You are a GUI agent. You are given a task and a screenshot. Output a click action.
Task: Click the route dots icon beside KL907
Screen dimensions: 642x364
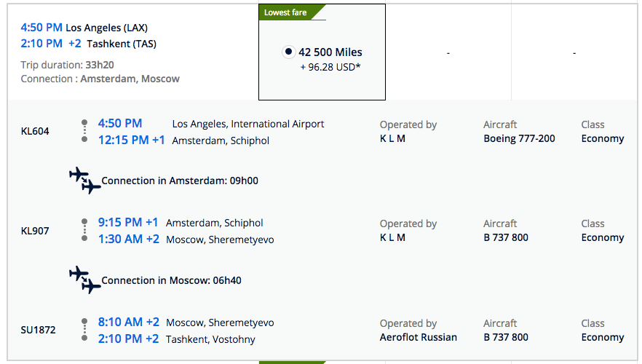tap(84, 230)
